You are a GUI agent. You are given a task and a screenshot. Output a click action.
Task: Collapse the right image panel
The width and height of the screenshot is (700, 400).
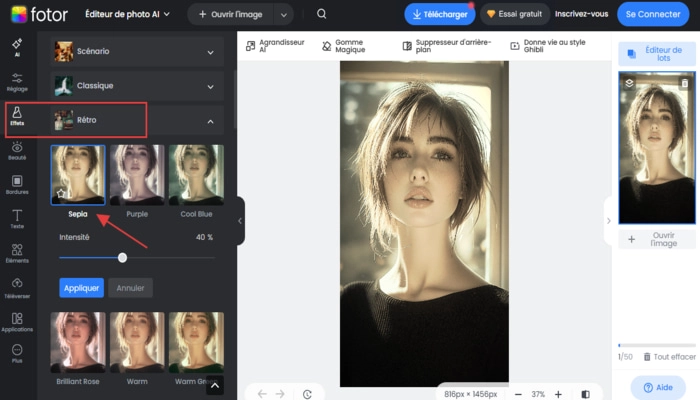click(x=608, y=221)
